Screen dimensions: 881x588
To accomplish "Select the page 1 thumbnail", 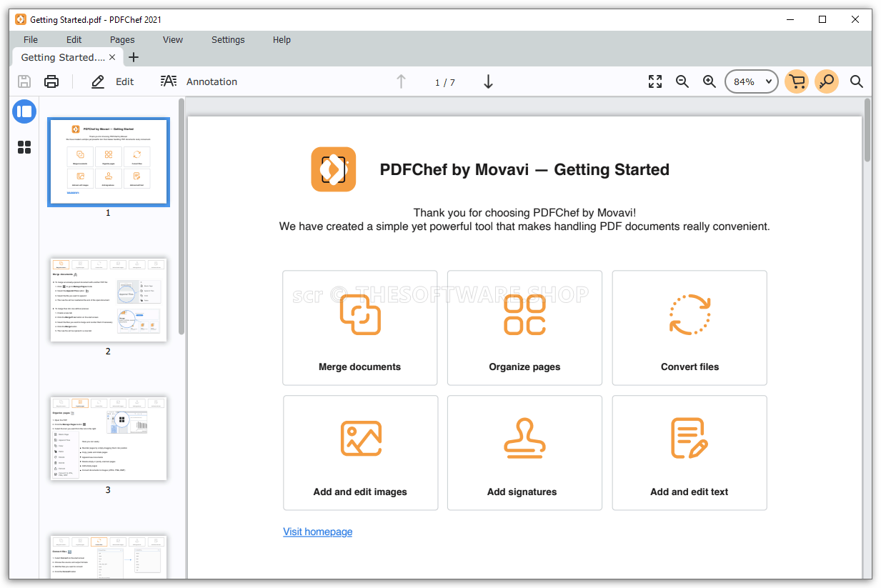I will 109,162.
